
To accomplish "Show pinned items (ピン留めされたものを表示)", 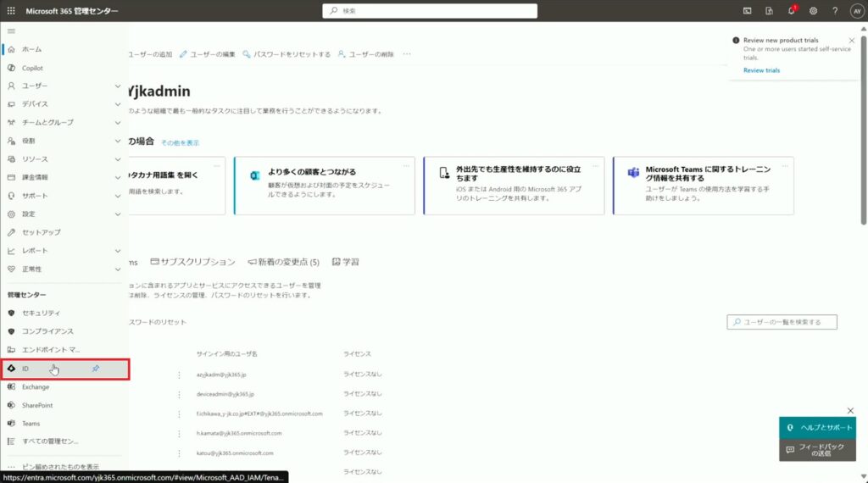I will tap(60, 467).
